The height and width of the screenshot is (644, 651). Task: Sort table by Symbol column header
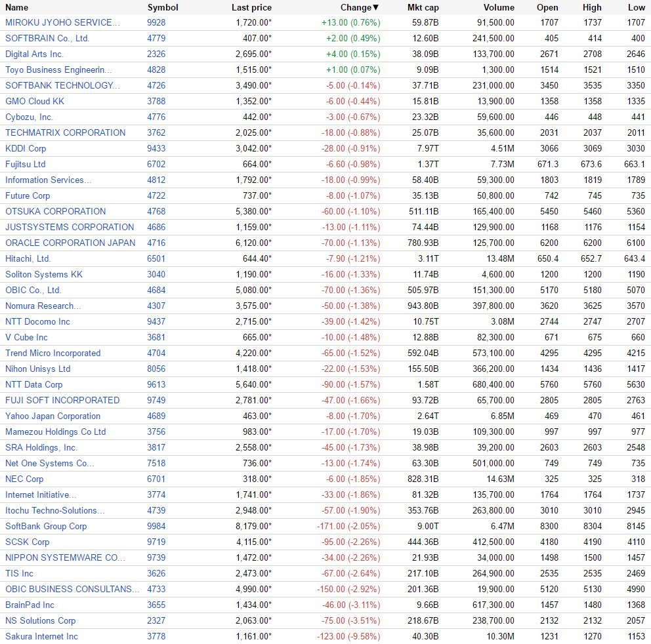click(x=163, y=7)
